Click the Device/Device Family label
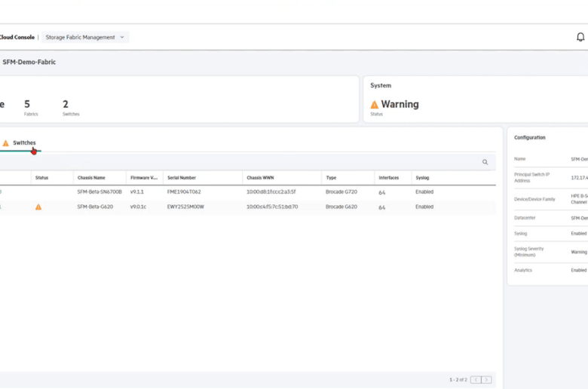 pyautogui.click(x=534, y=199)
